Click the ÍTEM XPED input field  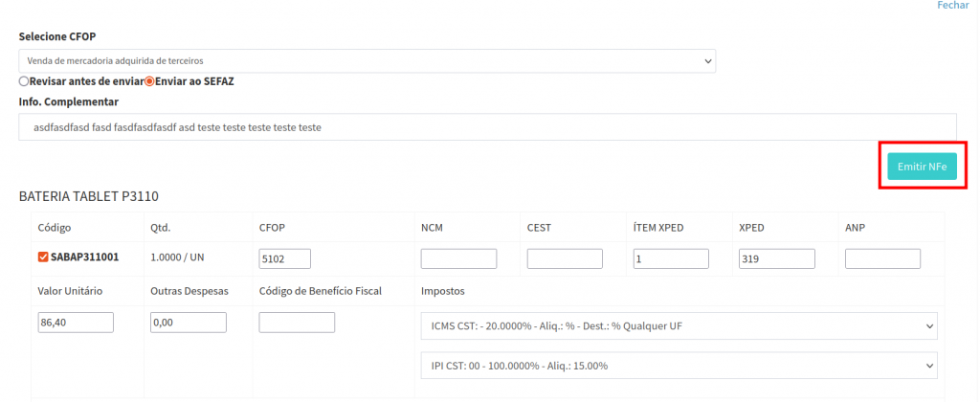[671, 258]
